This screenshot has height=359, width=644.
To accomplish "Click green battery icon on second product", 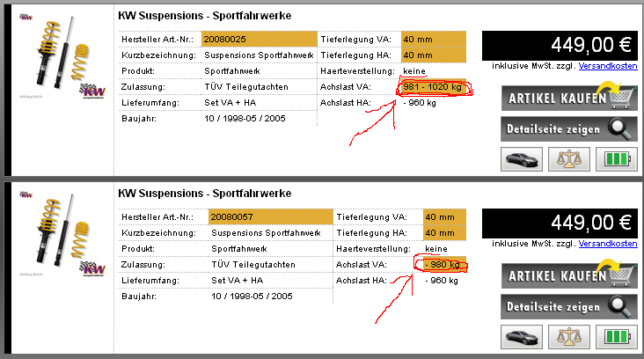I will coord(617,337).
